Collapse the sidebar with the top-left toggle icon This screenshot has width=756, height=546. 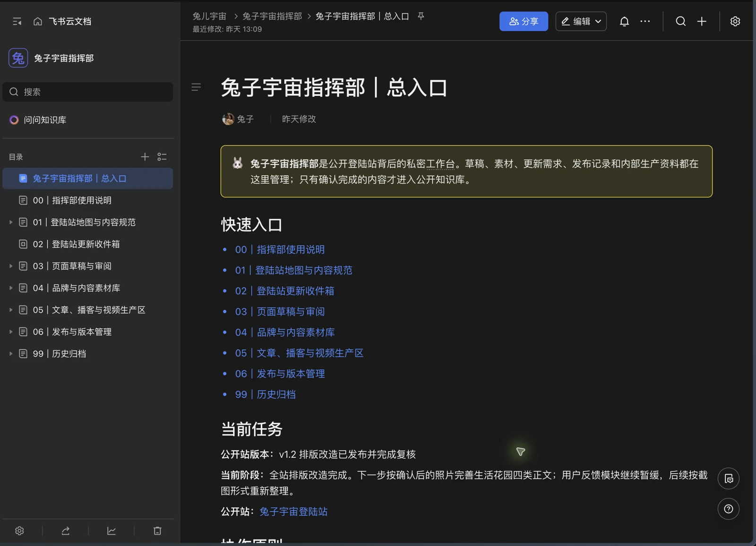[x=17, y=21]
